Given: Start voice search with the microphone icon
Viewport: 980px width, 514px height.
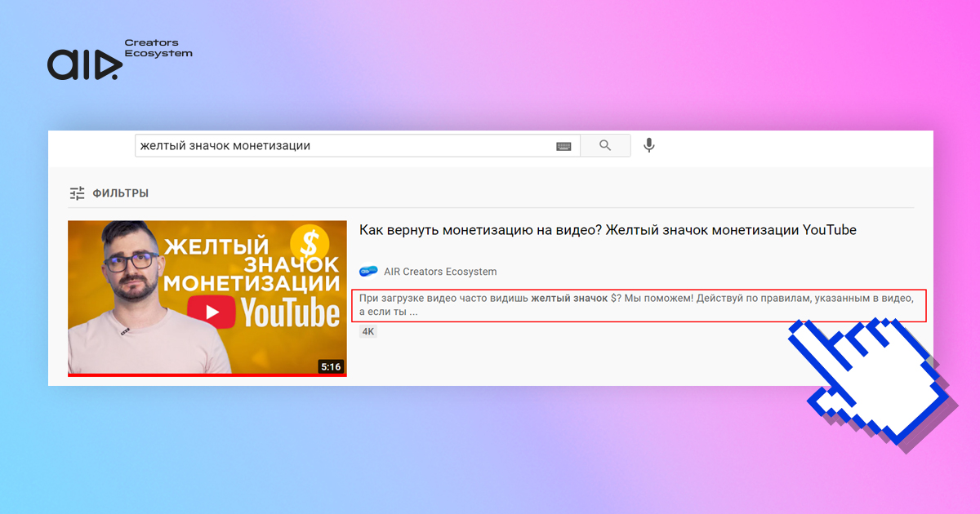Looking at the screenshot, I should tap(649, 145).
